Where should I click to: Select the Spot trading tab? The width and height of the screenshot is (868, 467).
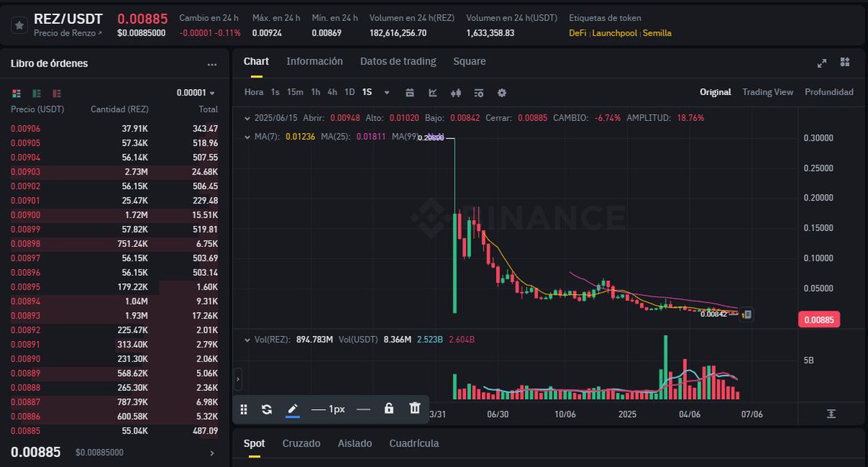pos(254,443)
